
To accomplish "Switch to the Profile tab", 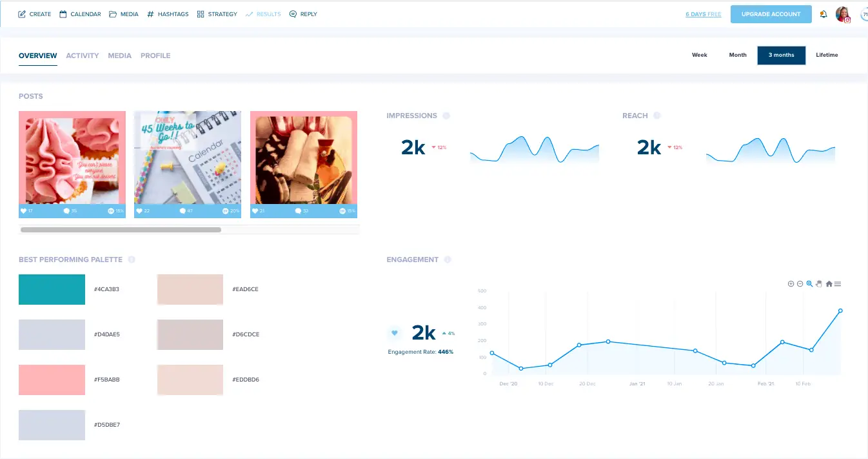I will pyautogui.click(x=155, y=56).
